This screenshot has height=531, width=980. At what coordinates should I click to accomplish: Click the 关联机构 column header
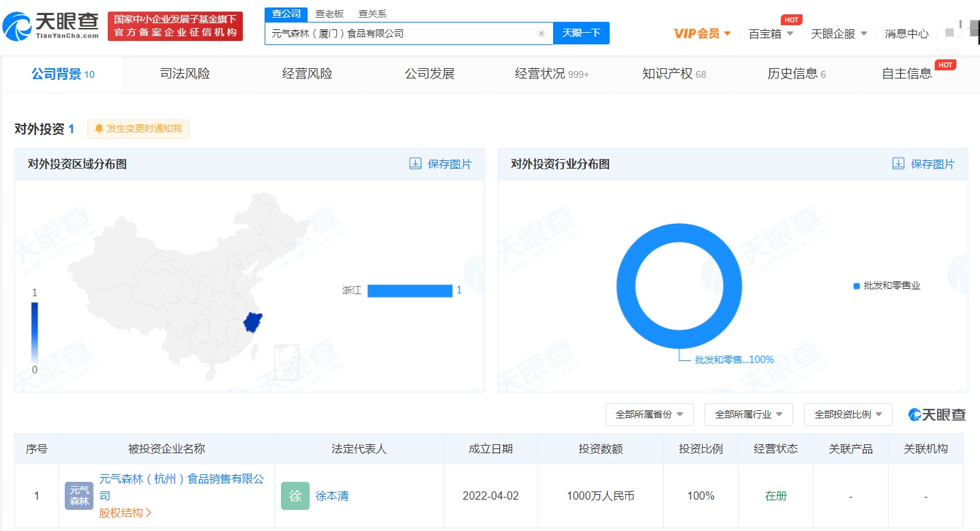click(x=925, y=449)
